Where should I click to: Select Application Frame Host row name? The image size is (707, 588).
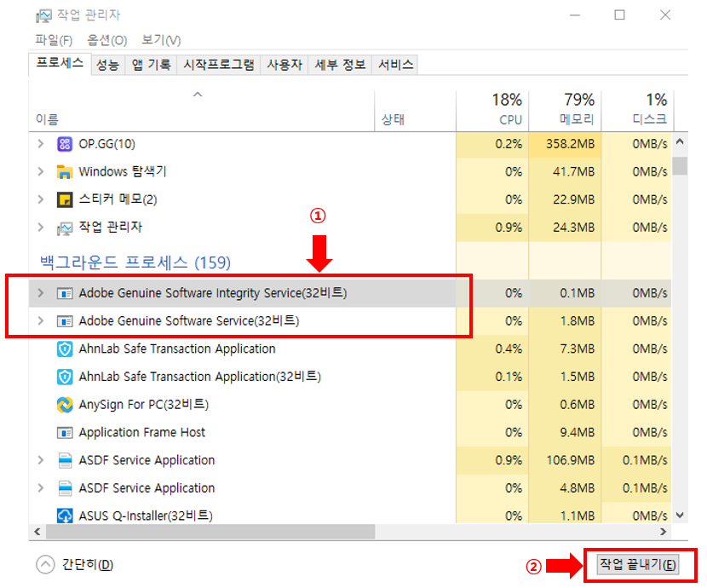point(142,432)
